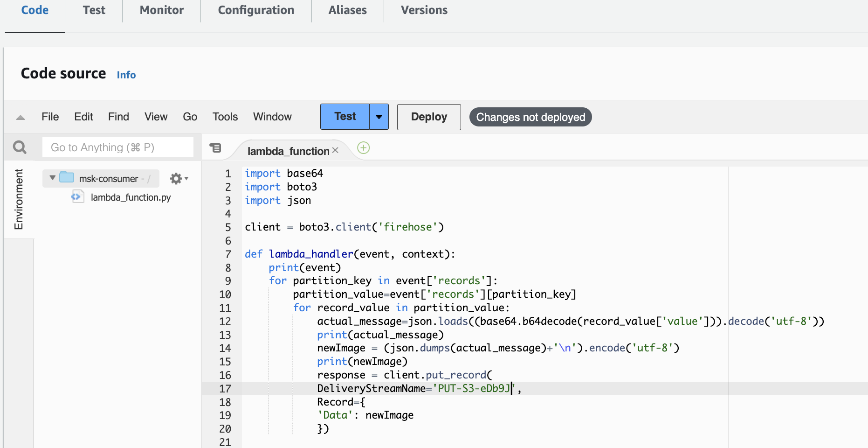
Task: Select the lambda_function.py file icon
Action: point(76,197)
